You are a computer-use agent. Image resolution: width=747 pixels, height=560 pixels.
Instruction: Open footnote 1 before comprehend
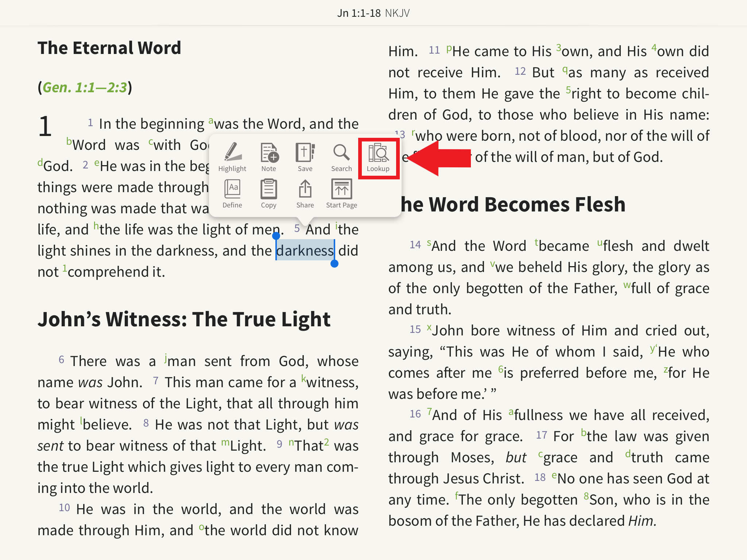coord(65,268)
